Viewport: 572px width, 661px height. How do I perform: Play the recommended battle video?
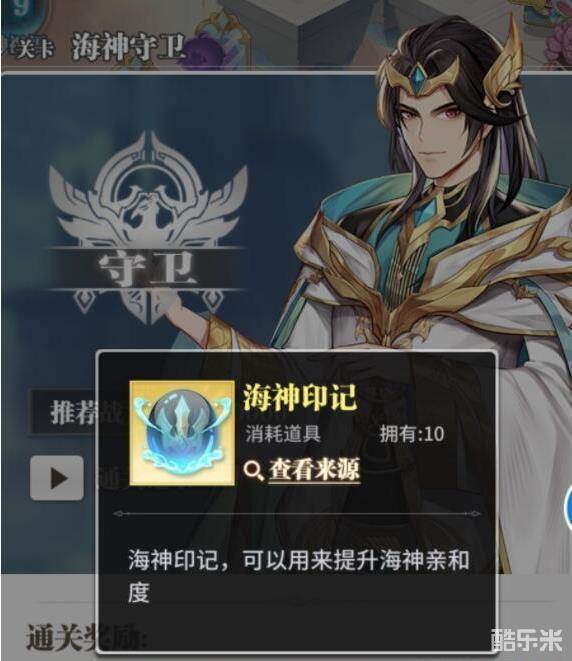[57, 478]
